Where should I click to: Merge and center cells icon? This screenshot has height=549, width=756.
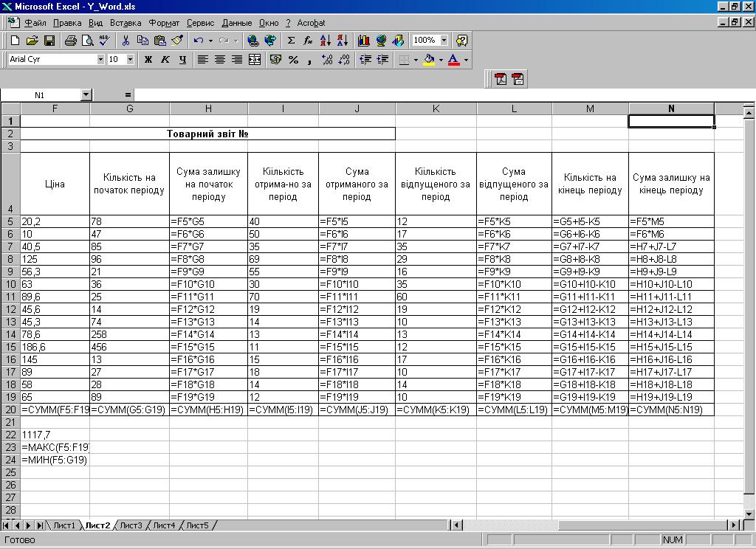[x=254, y=59]
